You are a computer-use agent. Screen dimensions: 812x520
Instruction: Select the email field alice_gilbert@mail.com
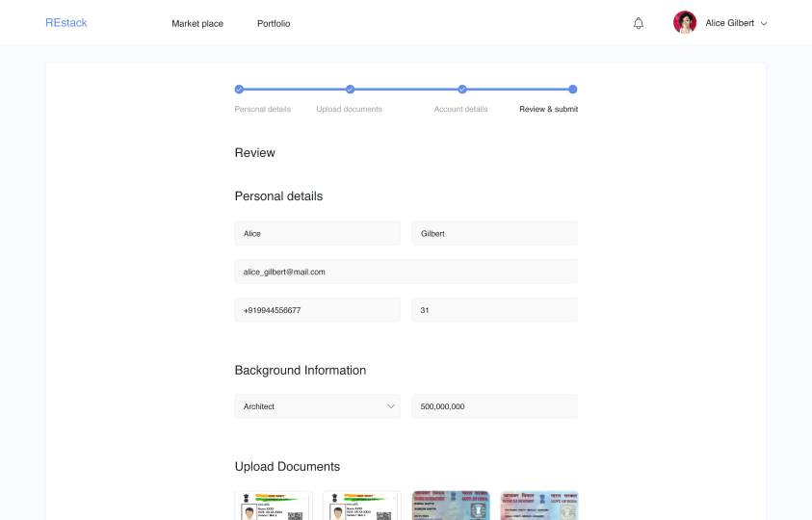point(406,272)
